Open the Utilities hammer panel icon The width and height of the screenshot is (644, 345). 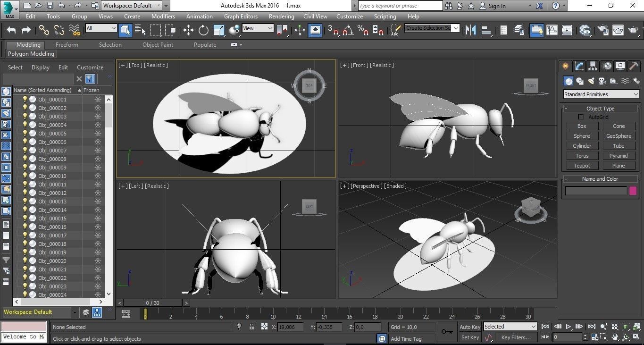pyautogui.click(x=635, y=66)
